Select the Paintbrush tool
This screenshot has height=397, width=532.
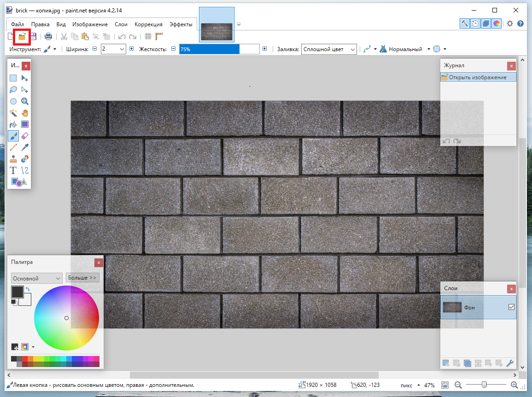(x=13, y=136)
